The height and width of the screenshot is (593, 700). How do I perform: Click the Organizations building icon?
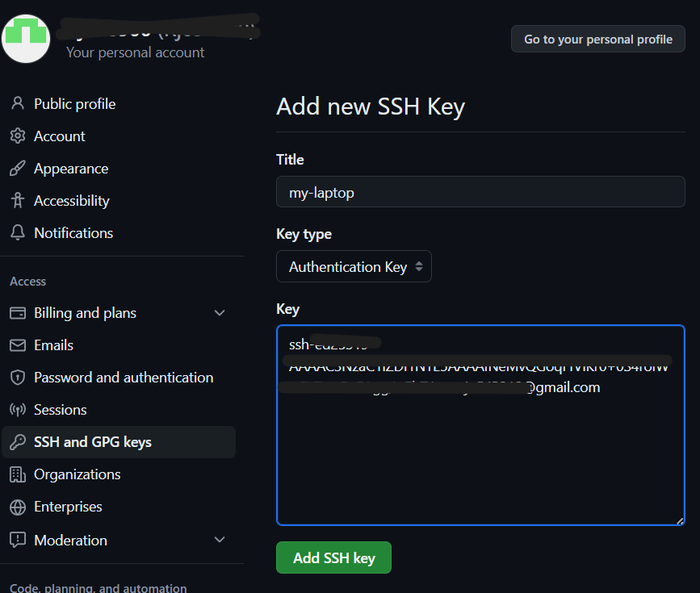(x=18, y=474)
